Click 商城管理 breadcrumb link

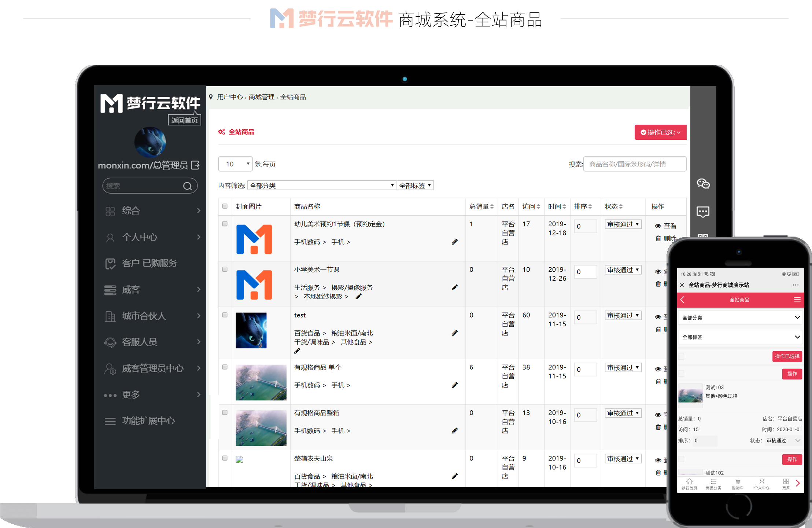coord(262,97)
